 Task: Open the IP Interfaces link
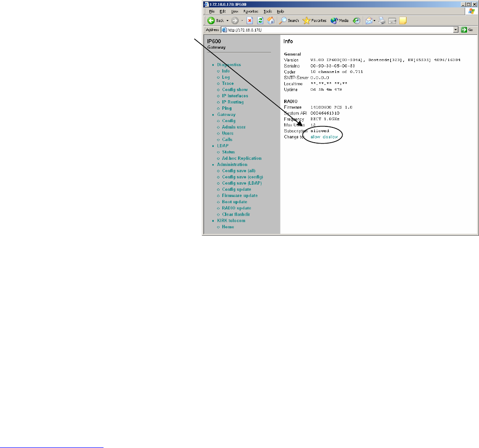coord(235,96)
